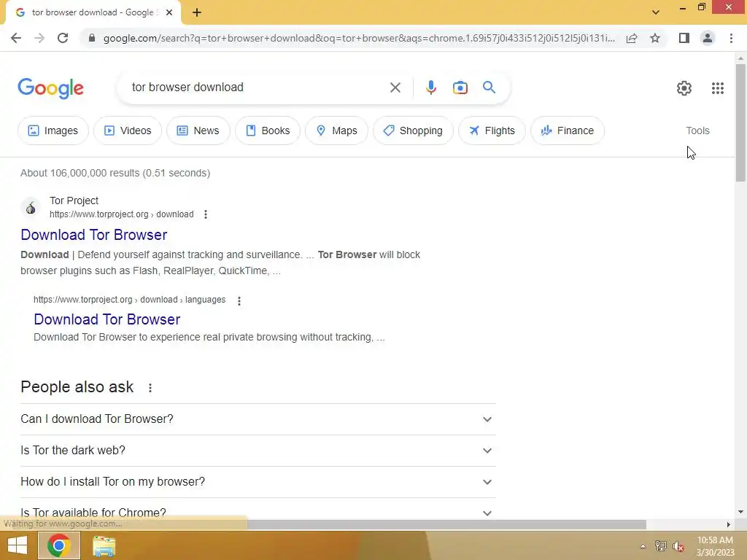Click the Tor Project onion favicon
This screenshot has width=747, height=560.
pos(31,208)
